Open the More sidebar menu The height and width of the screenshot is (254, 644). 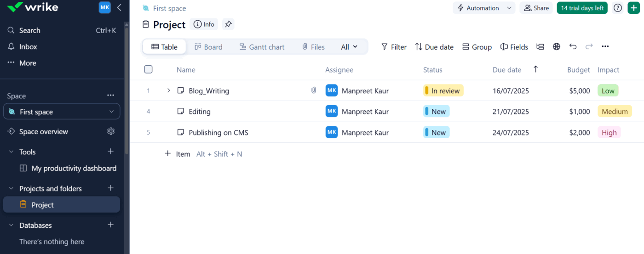pos(28,63)
